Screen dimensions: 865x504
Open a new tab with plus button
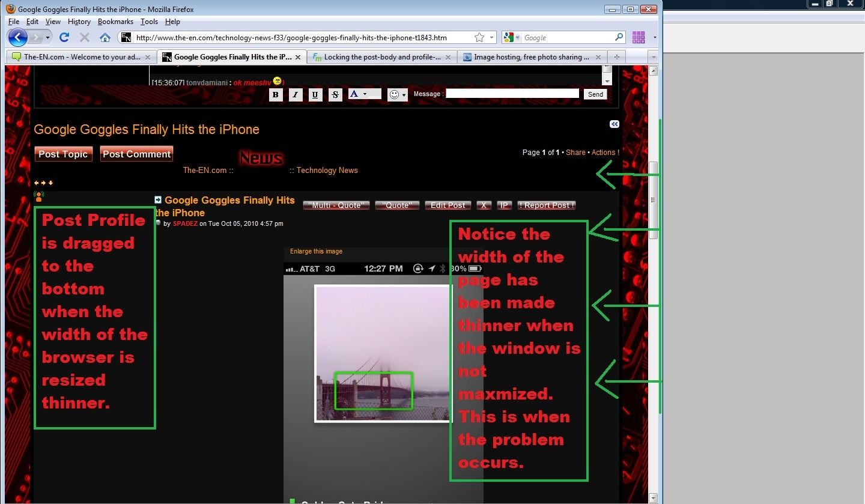[616, 57]
